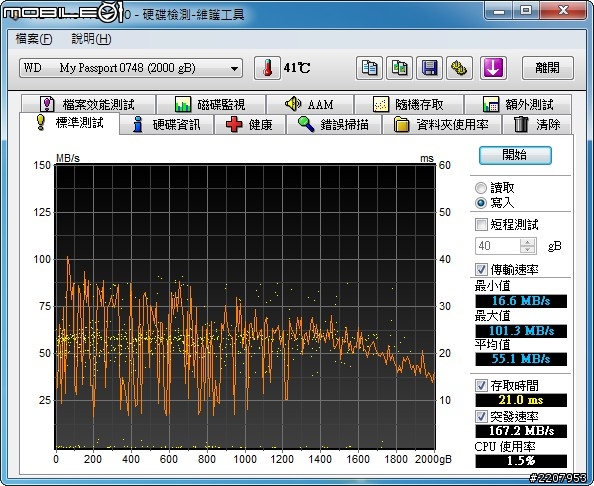Click the copy screenshot to clipboard icon
The height and width of the screenshot is (486, 594).
click(x=399, y=68)
